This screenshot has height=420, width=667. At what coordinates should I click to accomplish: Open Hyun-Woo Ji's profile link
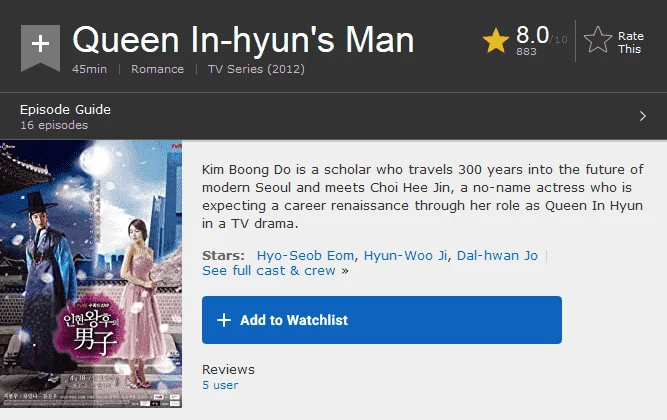tap(405, 255)
